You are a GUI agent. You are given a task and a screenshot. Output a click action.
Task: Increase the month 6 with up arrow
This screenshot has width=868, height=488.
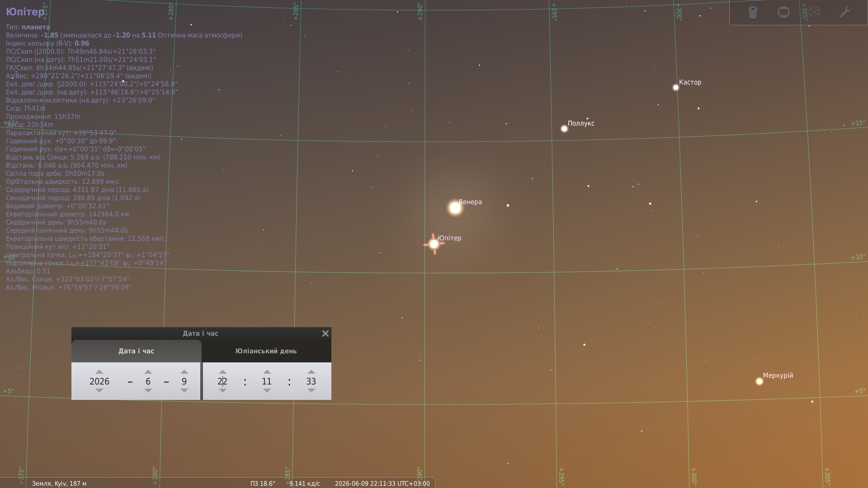(148, 372)
